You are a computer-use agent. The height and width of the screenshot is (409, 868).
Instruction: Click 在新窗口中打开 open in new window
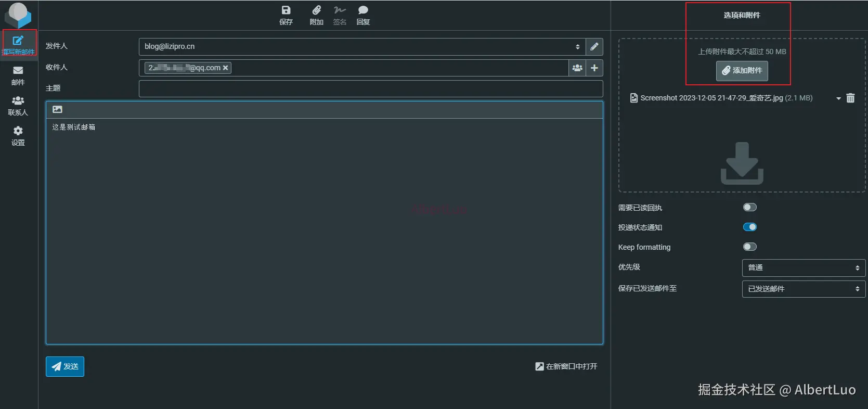pyautogui.click(x=566, y=366)
